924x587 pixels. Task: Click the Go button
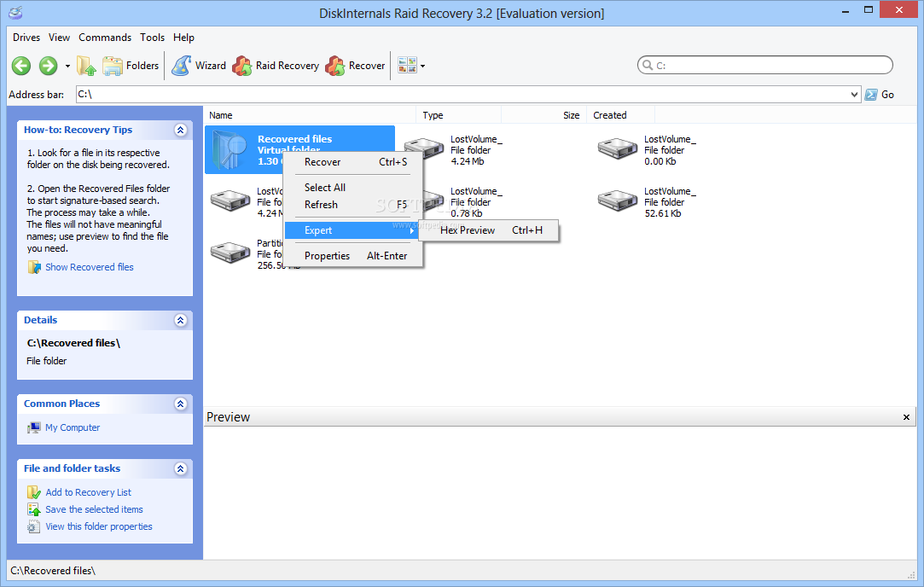click(880, 95)
